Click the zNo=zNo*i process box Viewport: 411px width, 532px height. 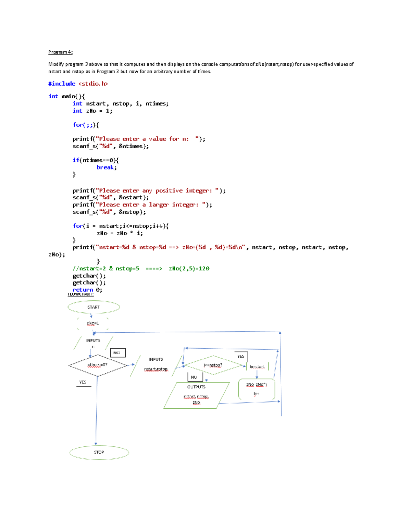click(257, 389)
